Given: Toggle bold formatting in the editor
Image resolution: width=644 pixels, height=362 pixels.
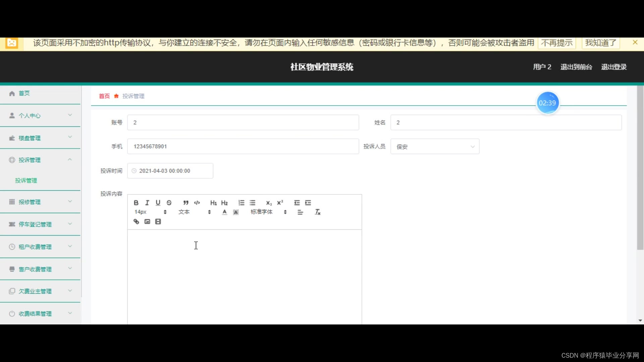Looking at the screenshot, I should [136, 203].
